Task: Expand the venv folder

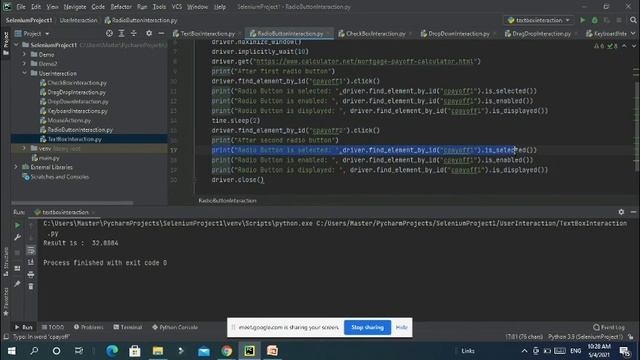Action: (24, 149)
